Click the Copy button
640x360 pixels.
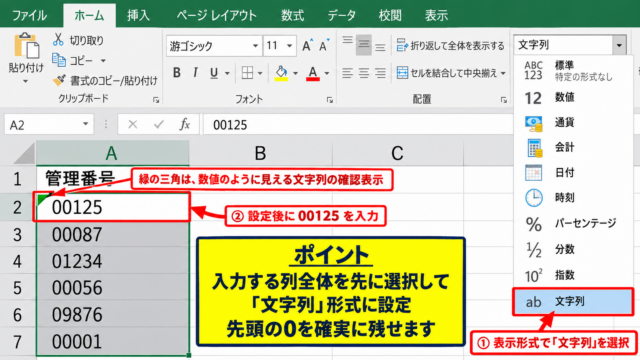pos(73,61)
